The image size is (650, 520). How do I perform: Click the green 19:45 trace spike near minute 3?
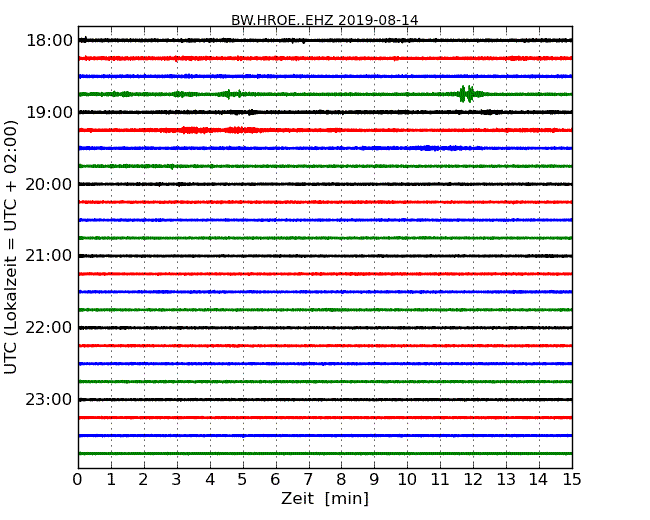pos(172,167)
